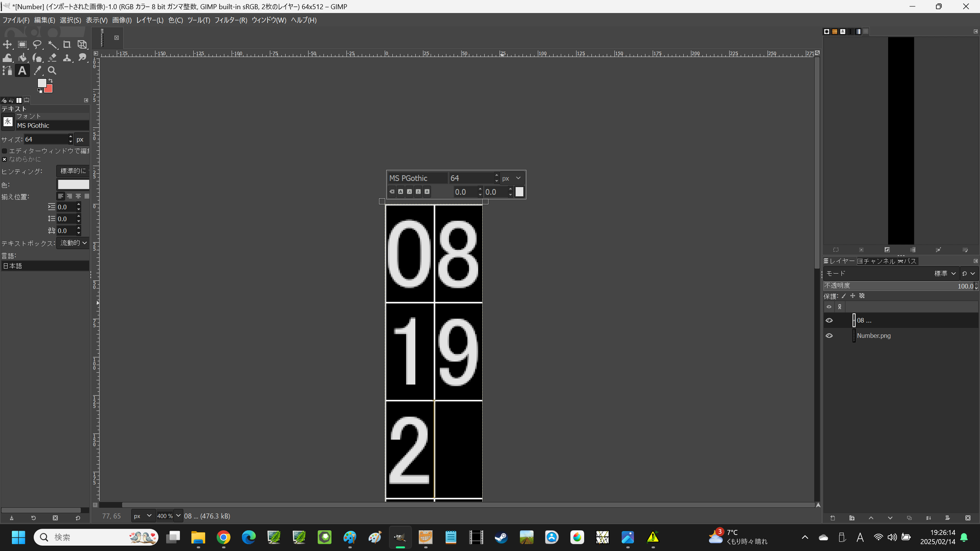
Task: Choose the Free Select lasso tool
Action: (x=37, y=44)
